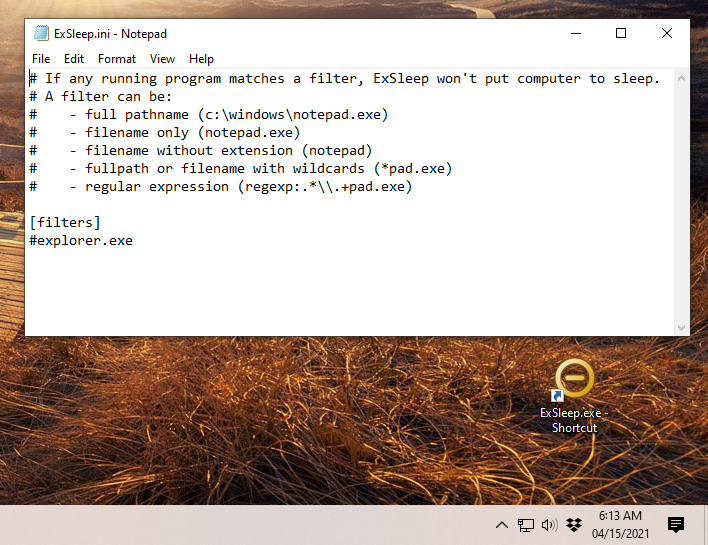
Task: Click the Notepad icon in title bar
Action: tap(41, 33)
